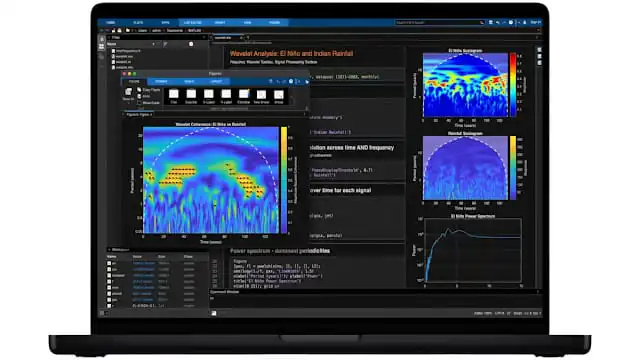Click the search magnifier icon in top toolbar

click(x=482, y=22)
